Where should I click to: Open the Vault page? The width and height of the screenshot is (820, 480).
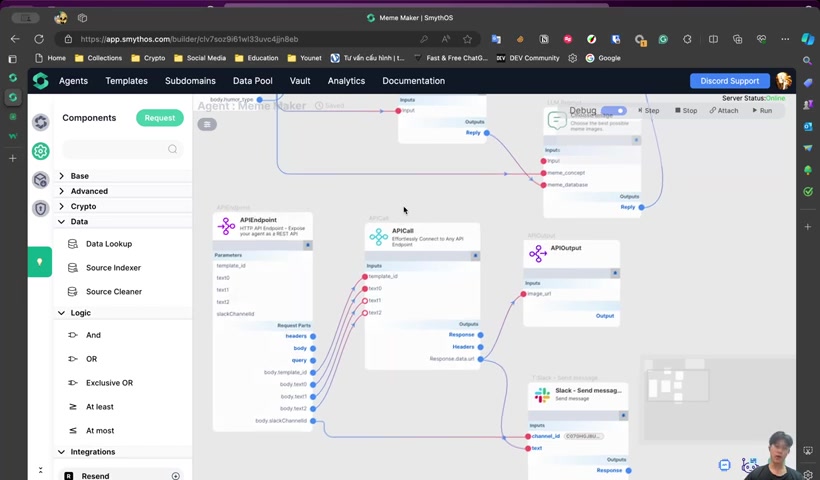(x=300, y=81)
